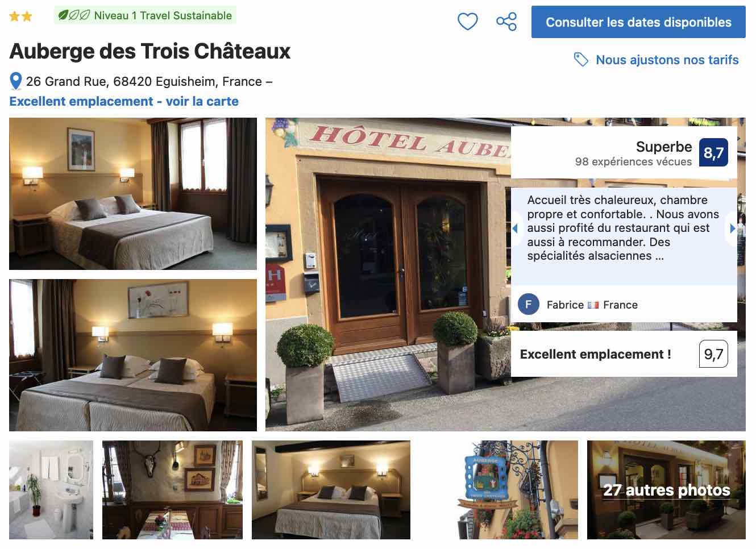Image resolution: width=756 pixels, height=549 pixels.
Task: Open the Auberge hanging sign photo
Action: pos(518,490)
